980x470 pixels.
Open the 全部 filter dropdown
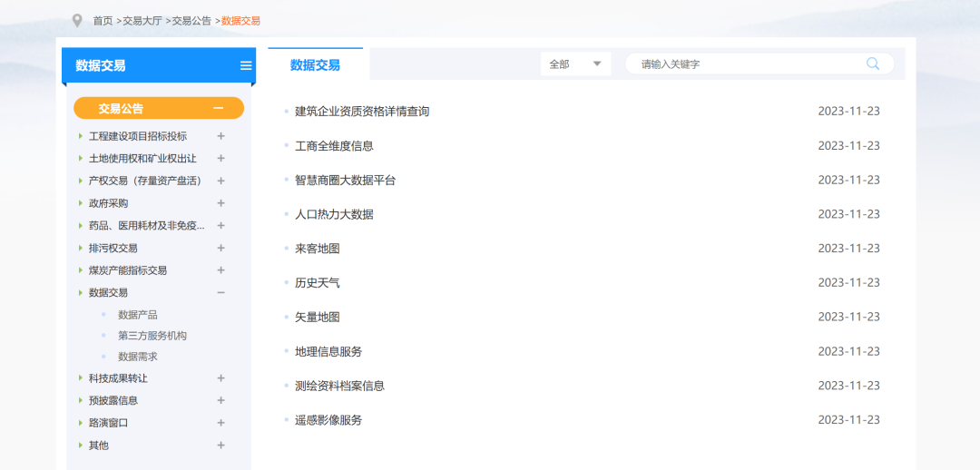[x=575, y=64]
